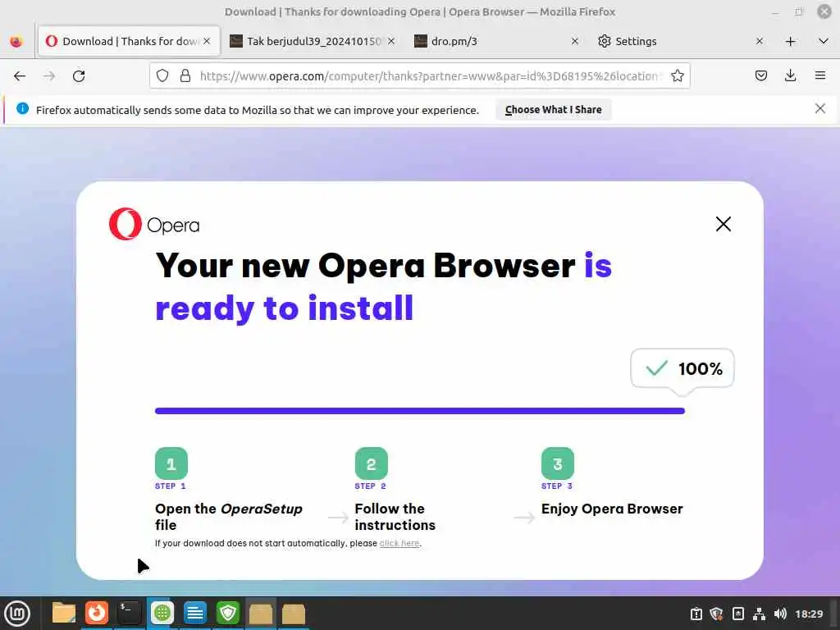The height and width of the screenshot is (630, 840).
Task: Open the Linux Mint start menu
Action: coord(17,614)
